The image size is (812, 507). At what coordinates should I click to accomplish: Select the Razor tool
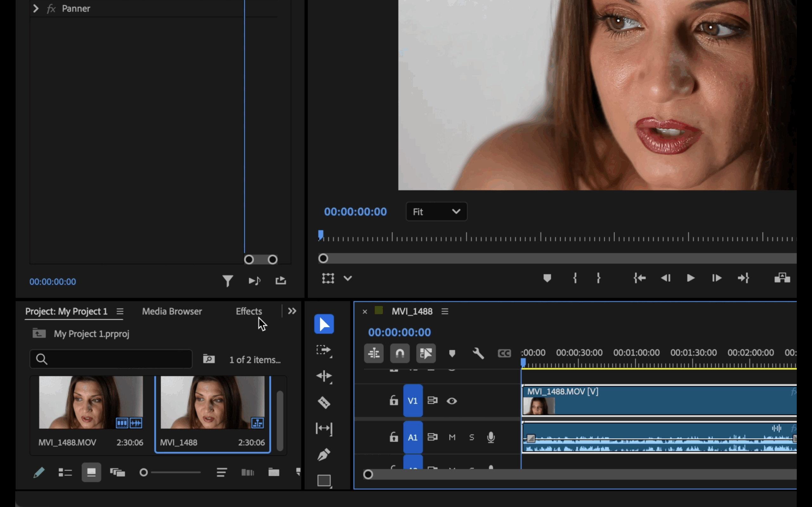click(324, 402)
